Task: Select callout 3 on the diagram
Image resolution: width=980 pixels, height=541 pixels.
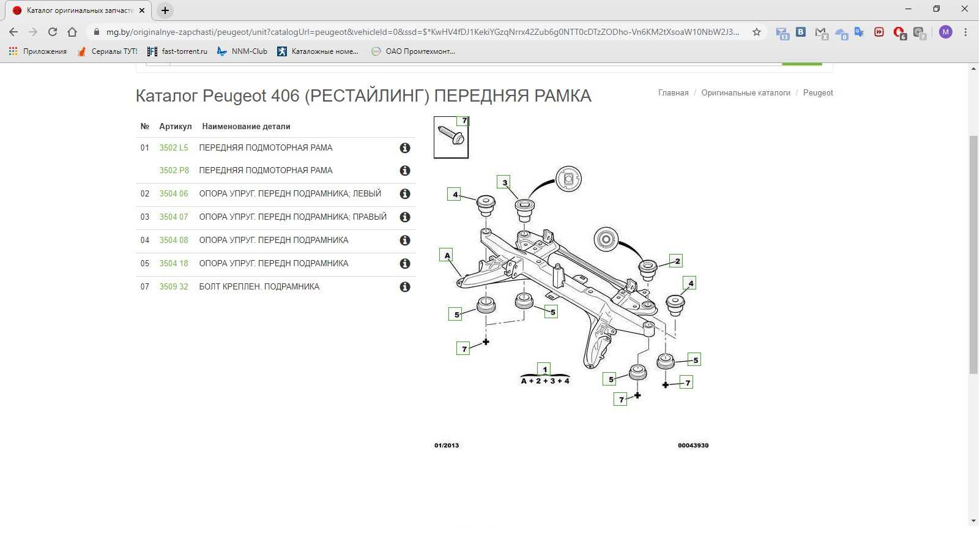Action: coord(504,182)
